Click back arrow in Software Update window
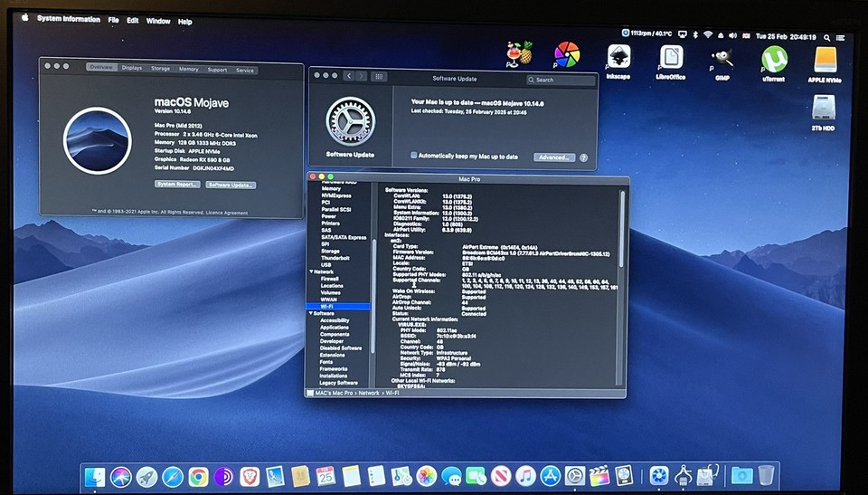 [349, 76]
